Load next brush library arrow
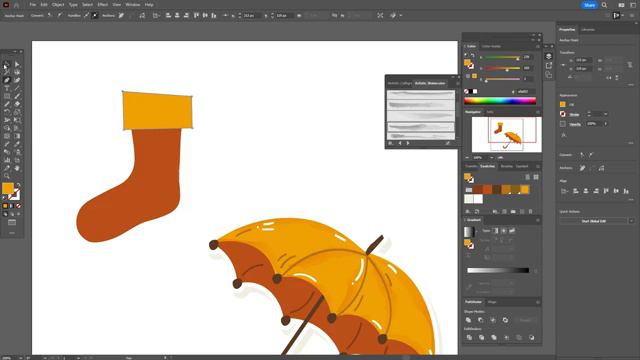 (408, 143)
